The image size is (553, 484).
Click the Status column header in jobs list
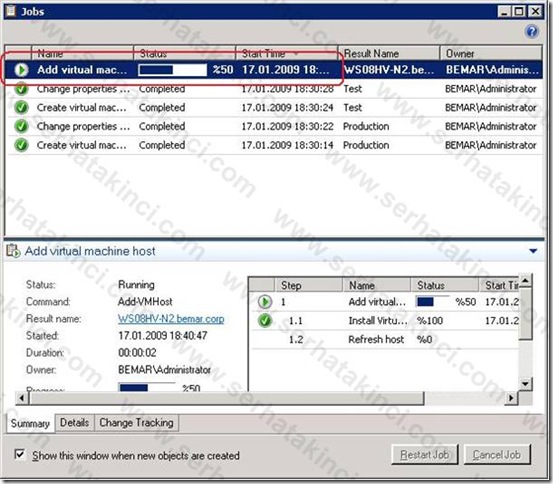(184, 53)
